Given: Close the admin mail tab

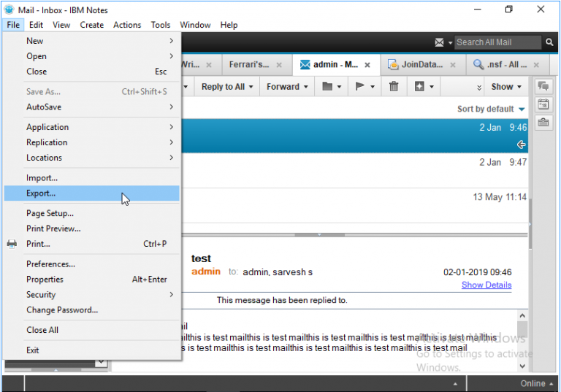Looking at the screenshot, I should pyautogui.click(x=367, y=65).
